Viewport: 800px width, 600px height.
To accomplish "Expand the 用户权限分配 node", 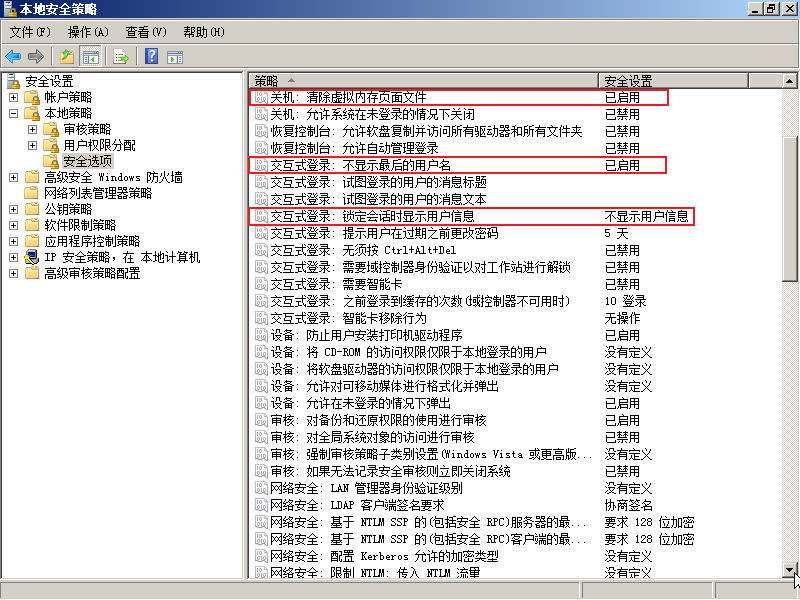I will click(x=33, y=145).
